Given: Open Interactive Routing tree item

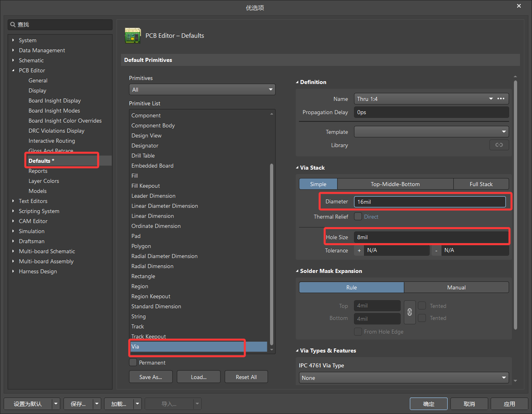Looking at the screenshot, I should 52,141.
